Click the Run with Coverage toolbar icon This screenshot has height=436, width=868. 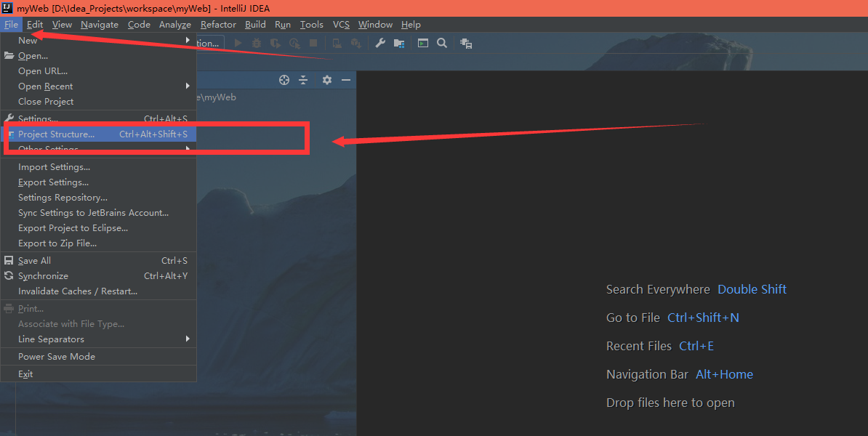pos(275,43)
